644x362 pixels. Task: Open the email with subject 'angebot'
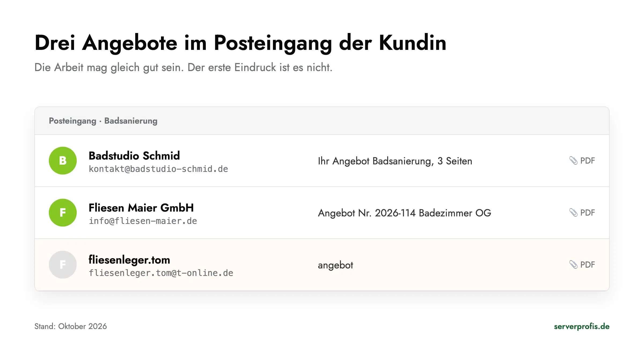(x=335, y=265)
